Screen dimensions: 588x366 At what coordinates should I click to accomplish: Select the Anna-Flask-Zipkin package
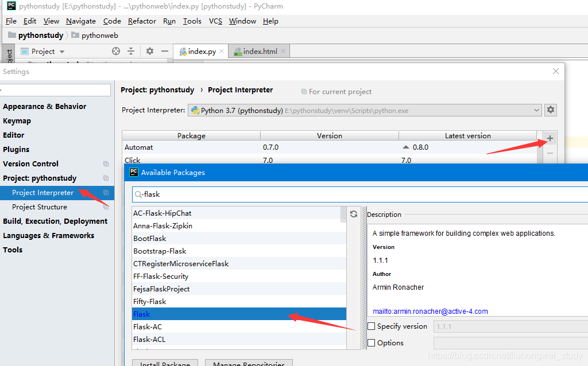click(x=239, y=226)
